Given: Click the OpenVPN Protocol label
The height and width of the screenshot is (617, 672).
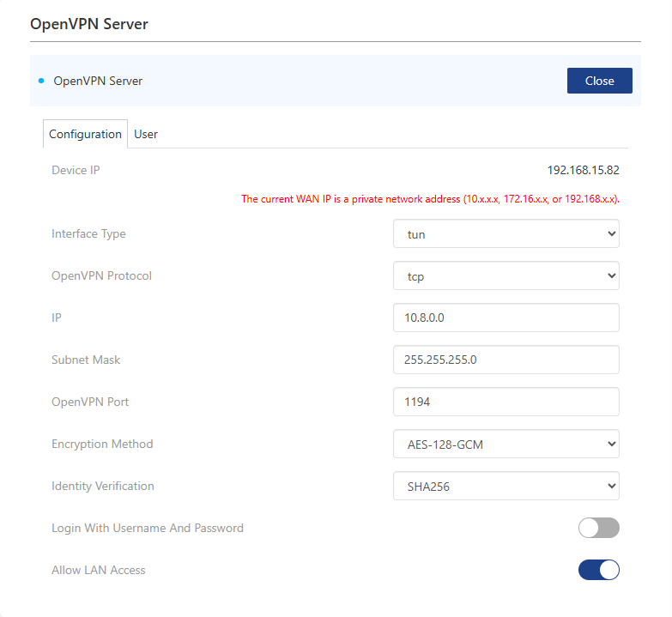Looking at the screenshot, I should click(x=101, y=275).
